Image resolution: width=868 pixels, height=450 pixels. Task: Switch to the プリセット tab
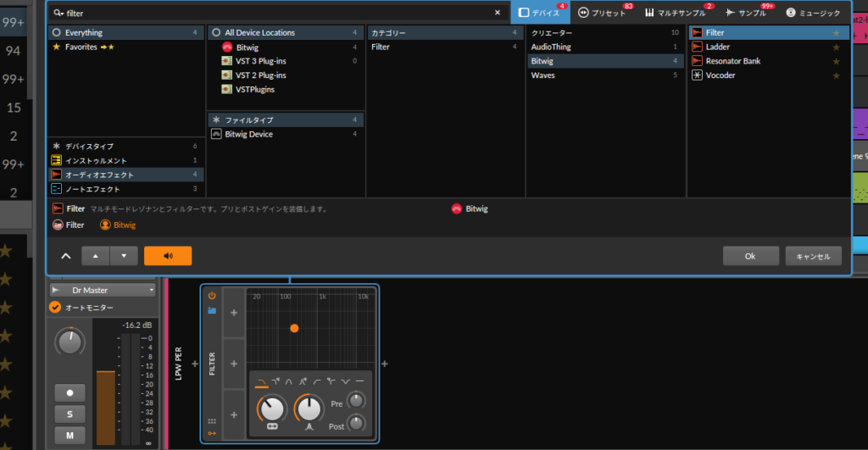[x=605, y=13]
